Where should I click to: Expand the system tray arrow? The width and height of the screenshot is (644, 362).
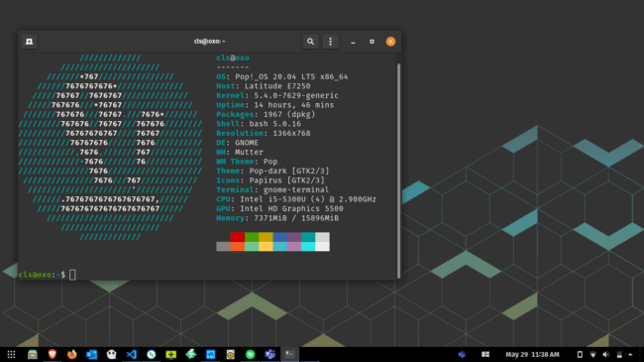pos(630,354)
